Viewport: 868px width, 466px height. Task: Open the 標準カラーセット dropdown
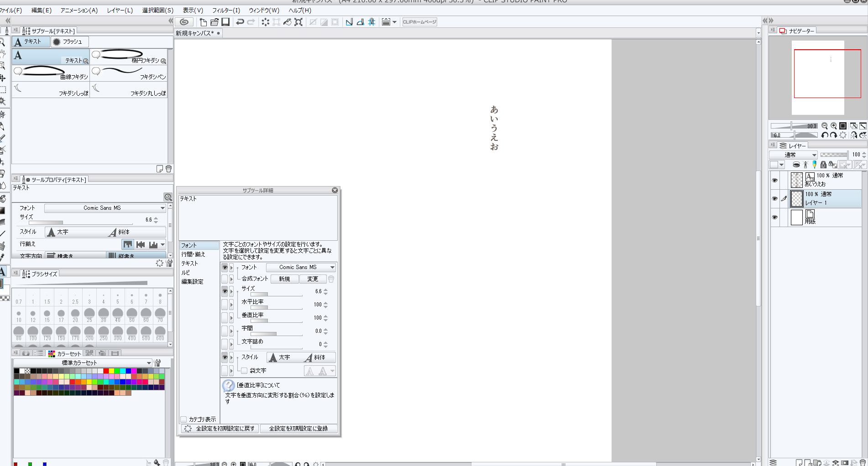(x=83, y=363)
